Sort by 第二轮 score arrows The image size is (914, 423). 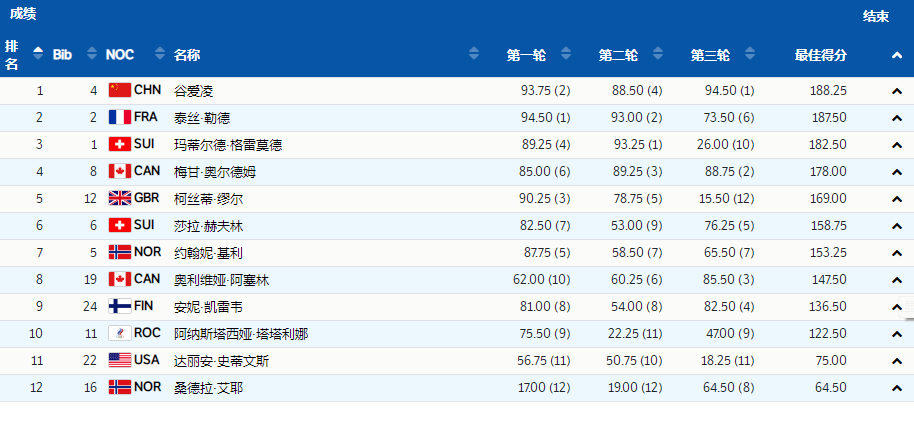tap(658, 53)
